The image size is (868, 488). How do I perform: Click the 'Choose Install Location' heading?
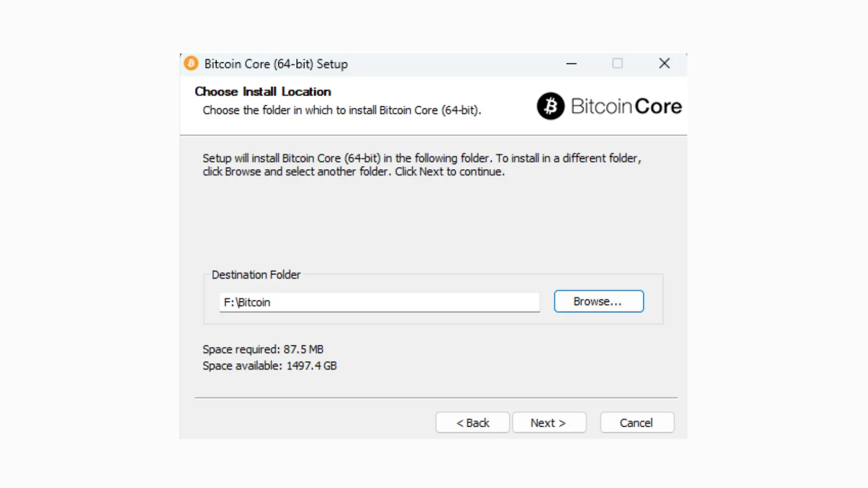(263, 92)
